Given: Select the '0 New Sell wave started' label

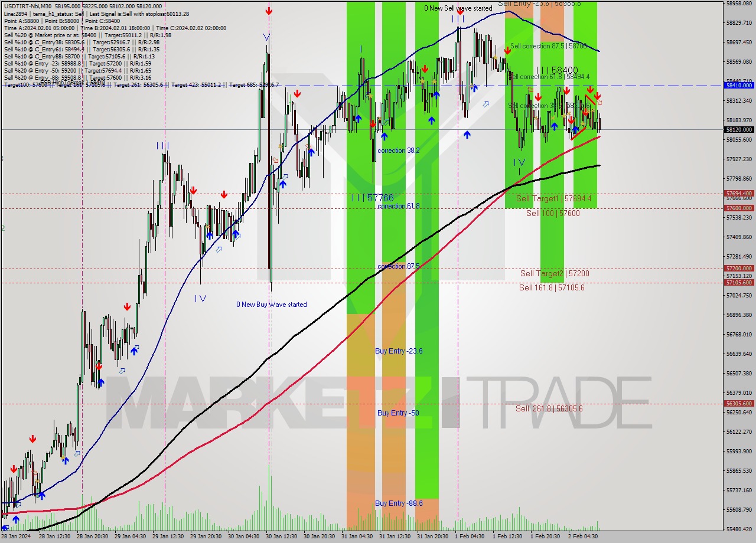Looking at the screenshot, I should 458,8.
